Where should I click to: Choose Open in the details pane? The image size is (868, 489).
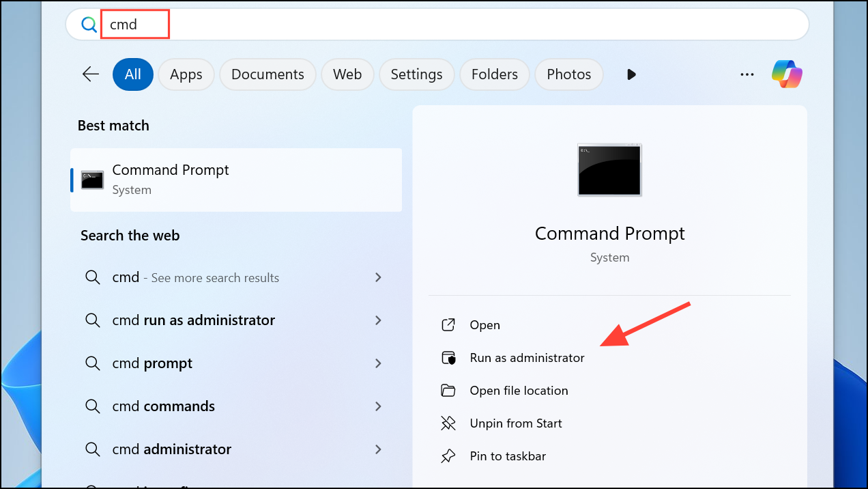[484, 325]
